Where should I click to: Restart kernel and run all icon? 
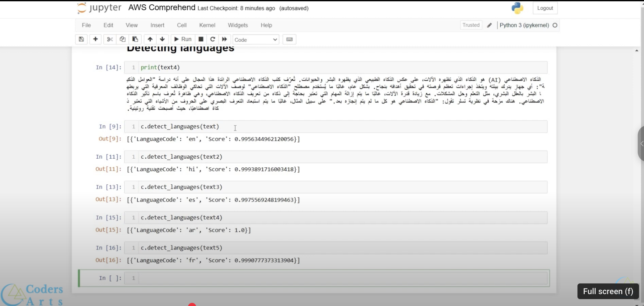click(224, 39)
